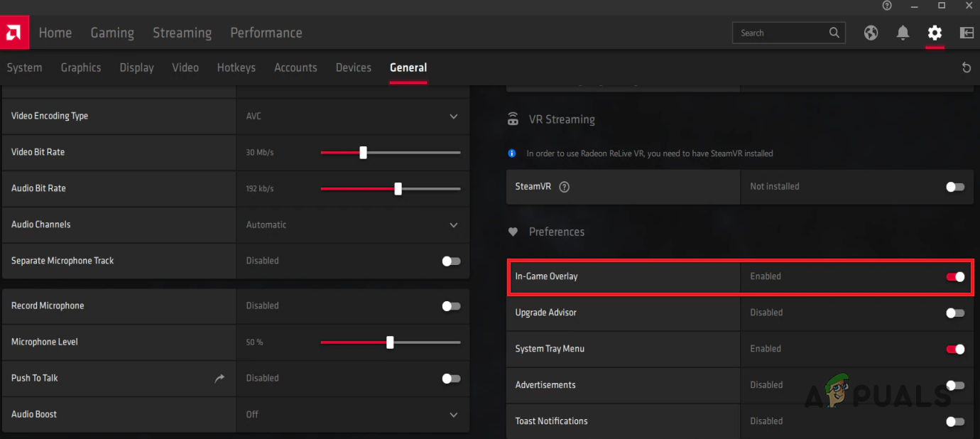Click the AMD Radeon logo

pos(14,32)
